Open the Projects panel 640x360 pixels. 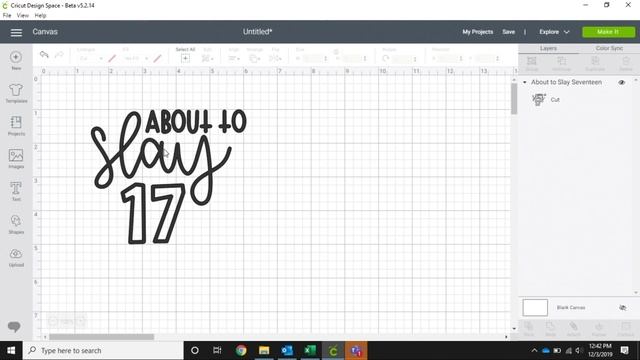point(16,126)
